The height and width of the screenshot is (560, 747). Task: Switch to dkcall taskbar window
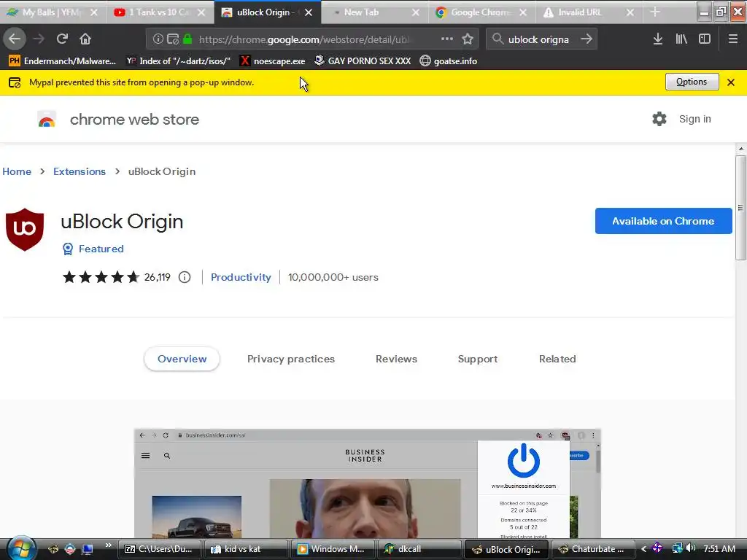[x=418, y=549]
